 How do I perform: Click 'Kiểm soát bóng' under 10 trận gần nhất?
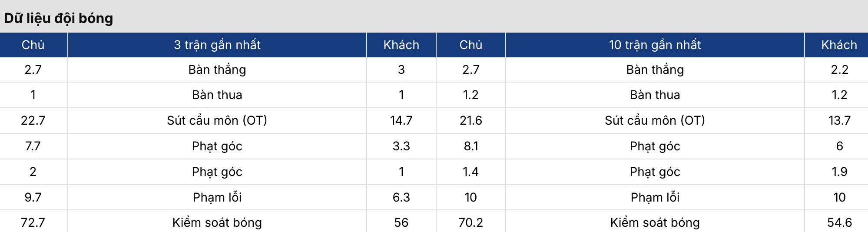tap(655, 222)
